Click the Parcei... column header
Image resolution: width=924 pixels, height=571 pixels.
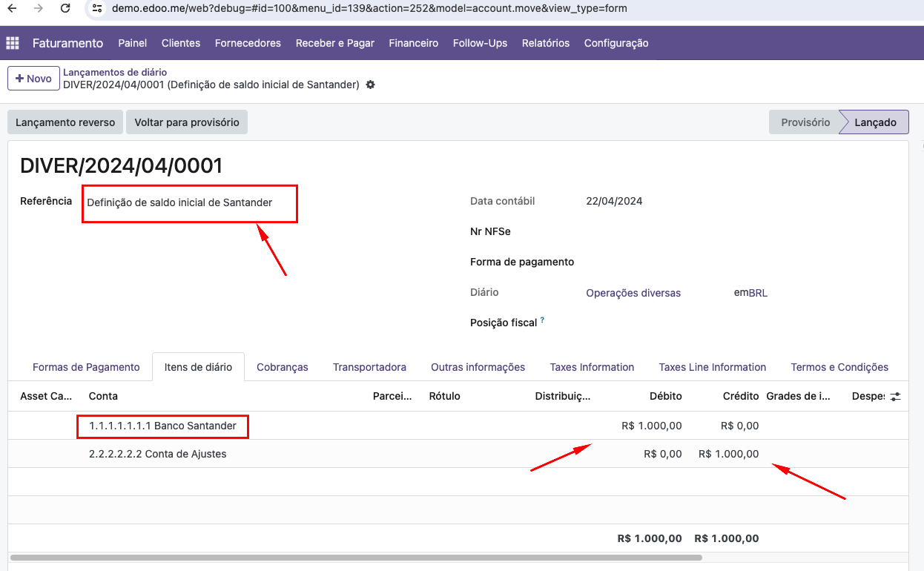pos(392,396)
